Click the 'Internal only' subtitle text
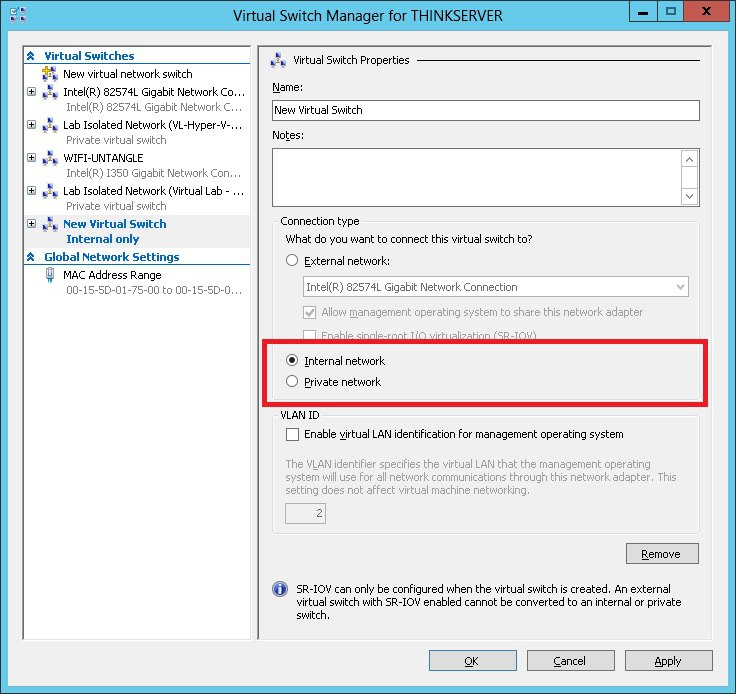The height and width of the screenshot is (694, 736). tap(103, 239)
